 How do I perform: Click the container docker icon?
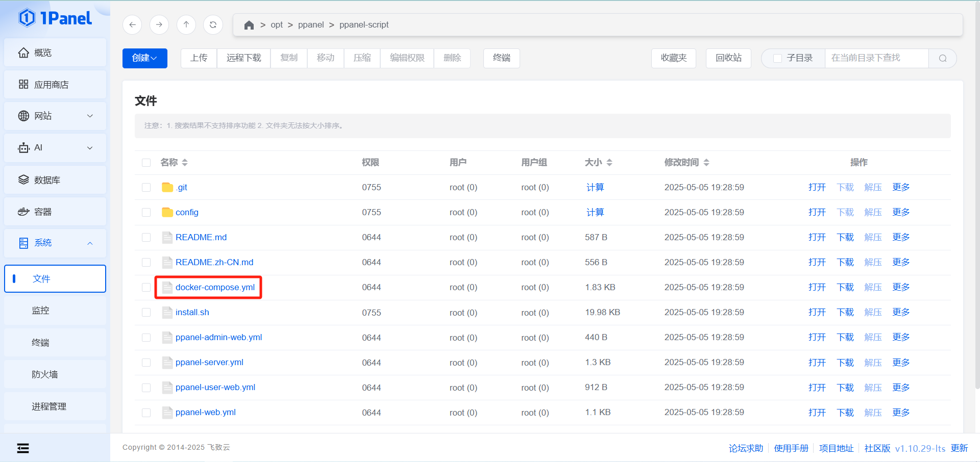pos(23,212)
